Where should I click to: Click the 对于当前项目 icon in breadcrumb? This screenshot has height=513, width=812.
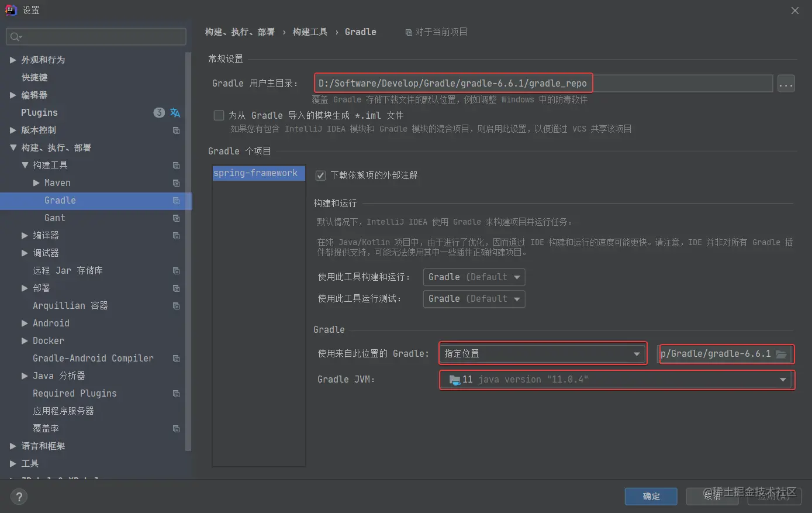409,32
